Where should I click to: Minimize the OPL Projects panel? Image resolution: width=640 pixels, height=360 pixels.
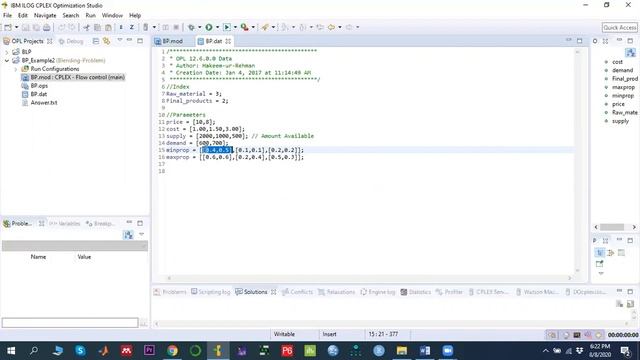[x=129, y=40]
